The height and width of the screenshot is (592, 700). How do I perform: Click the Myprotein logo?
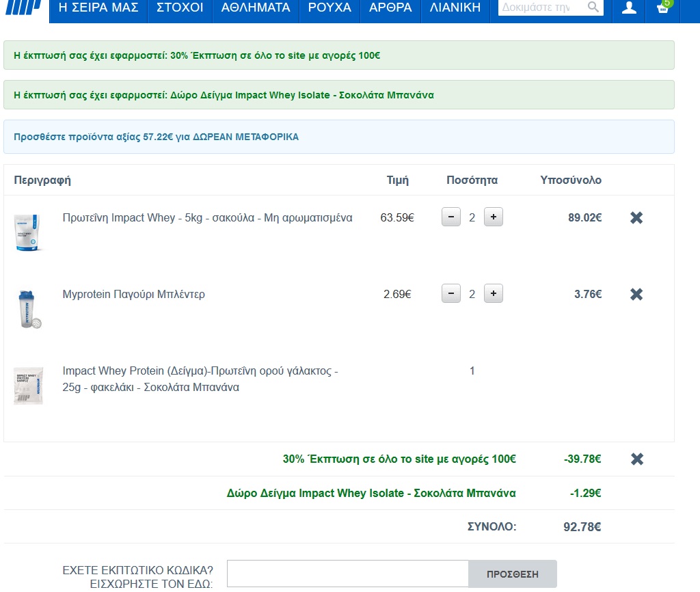tap(23, 7)
